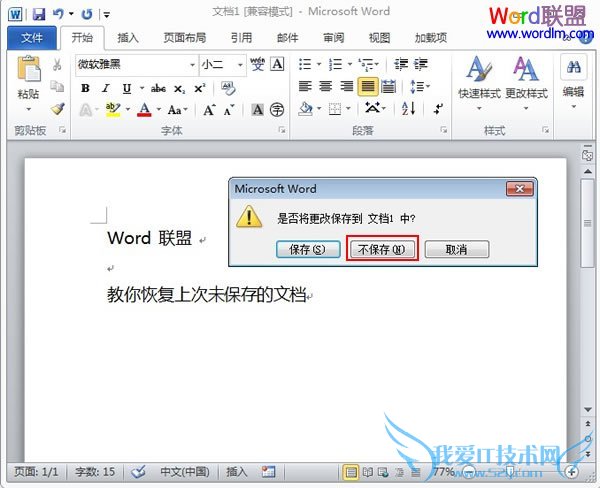Image resolution: width=600 pixels, height=488 pixels.
Task: Click the Subscript x₂ icon
Action: pos(179,89)
